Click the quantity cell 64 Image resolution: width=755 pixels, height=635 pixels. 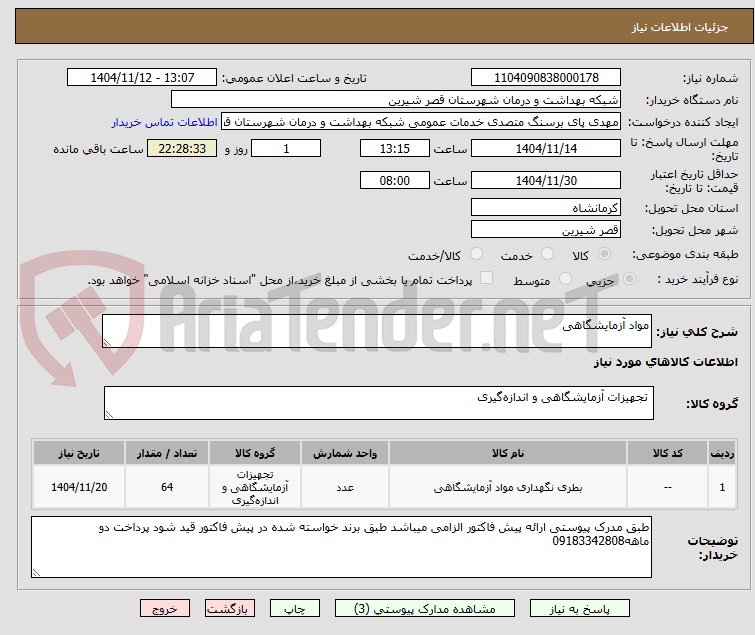[167, 487]
